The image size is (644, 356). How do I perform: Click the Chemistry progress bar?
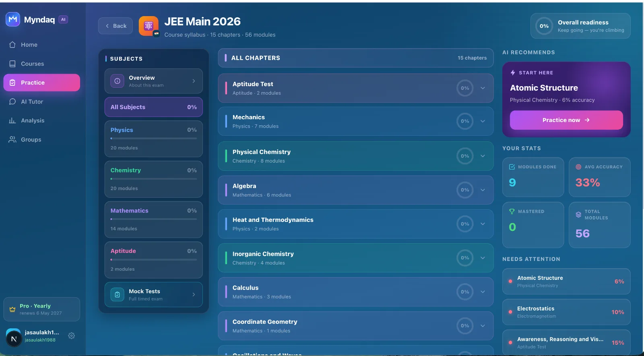[x=154, y=179]
